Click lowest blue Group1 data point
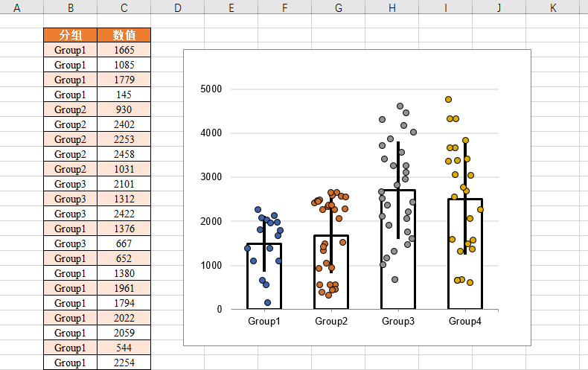 [267, 302]
